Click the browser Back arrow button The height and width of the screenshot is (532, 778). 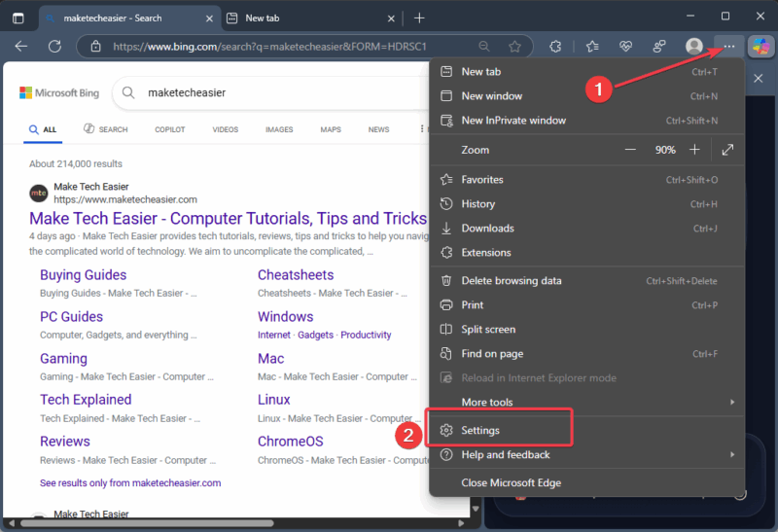[x=21, y=46]
